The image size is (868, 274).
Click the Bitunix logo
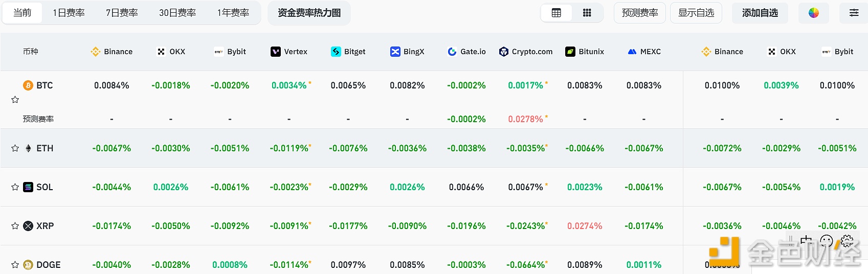[x=570, y=52]
